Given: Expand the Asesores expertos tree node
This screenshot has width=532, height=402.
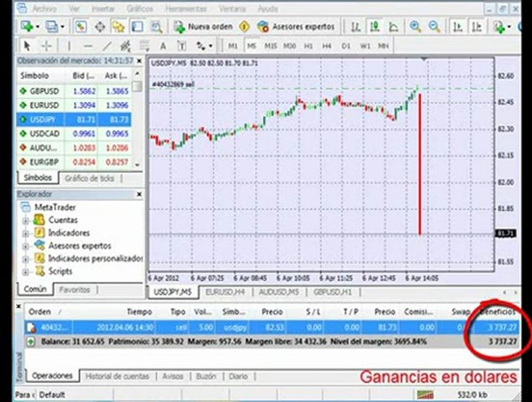Looking at the screenshot, I should [x=26, y=246].
